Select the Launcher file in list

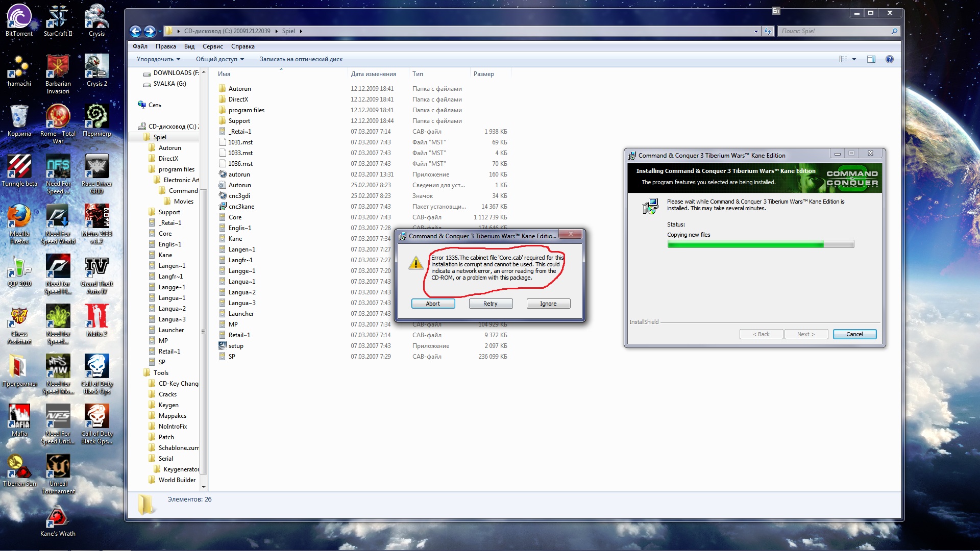point(241,314)
